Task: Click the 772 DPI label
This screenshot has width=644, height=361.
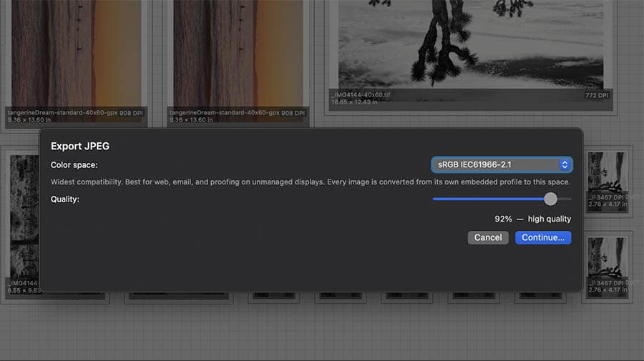Action: coord(597,95)
